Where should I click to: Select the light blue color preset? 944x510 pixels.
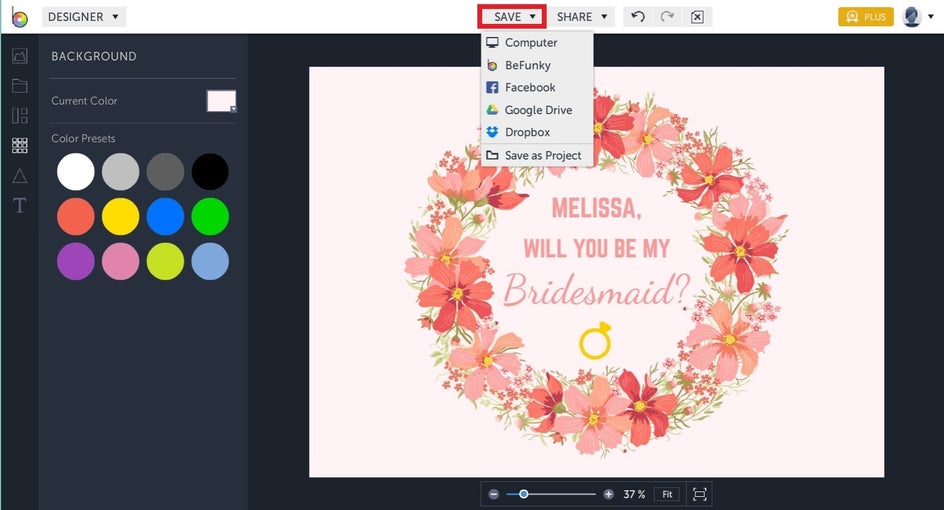point(210,261)
